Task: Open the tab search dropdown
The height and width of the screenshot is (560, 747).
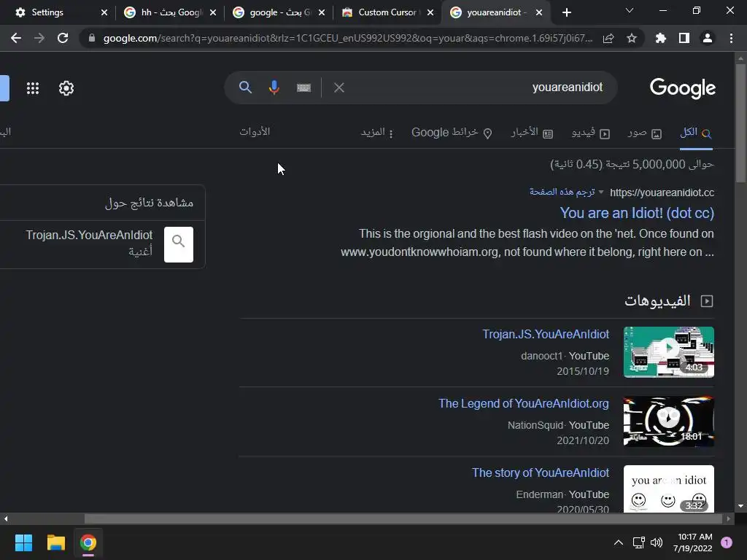Action: click(x=630, y=10)
